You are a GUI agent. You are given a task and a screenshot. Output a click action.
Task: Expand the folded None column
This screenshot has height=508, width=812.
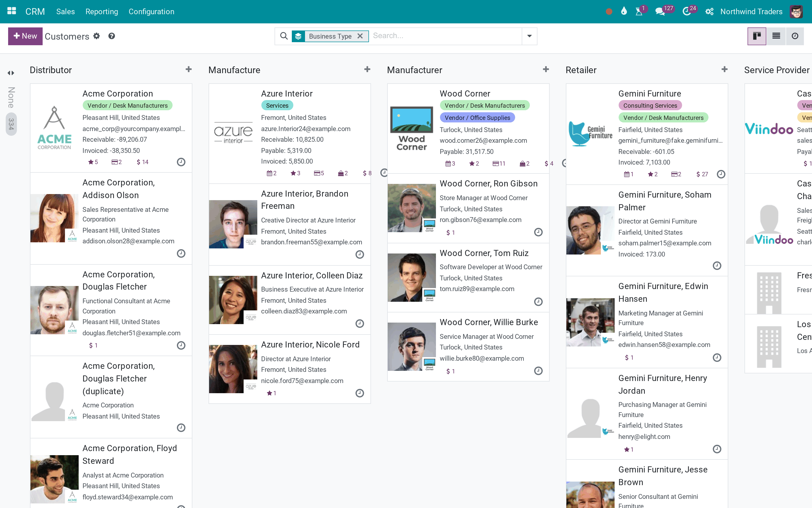tap(11, 73)
